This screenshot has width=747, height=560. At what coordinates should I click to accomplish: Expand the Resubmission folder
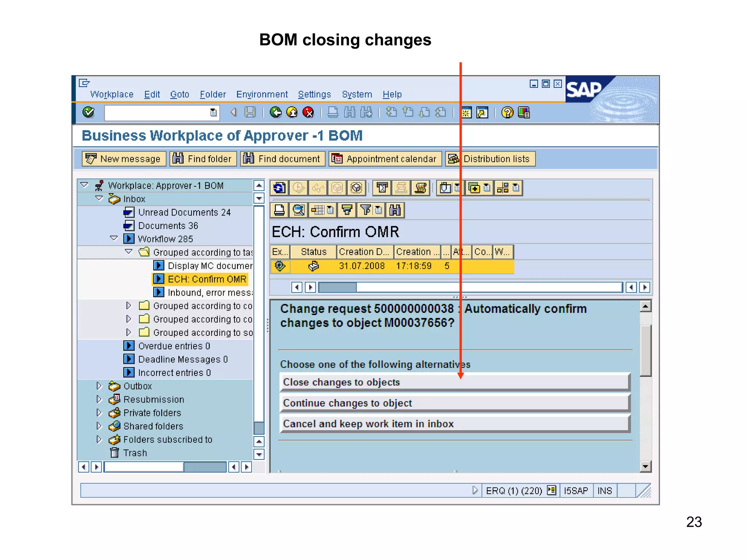[x=99, y=399]
